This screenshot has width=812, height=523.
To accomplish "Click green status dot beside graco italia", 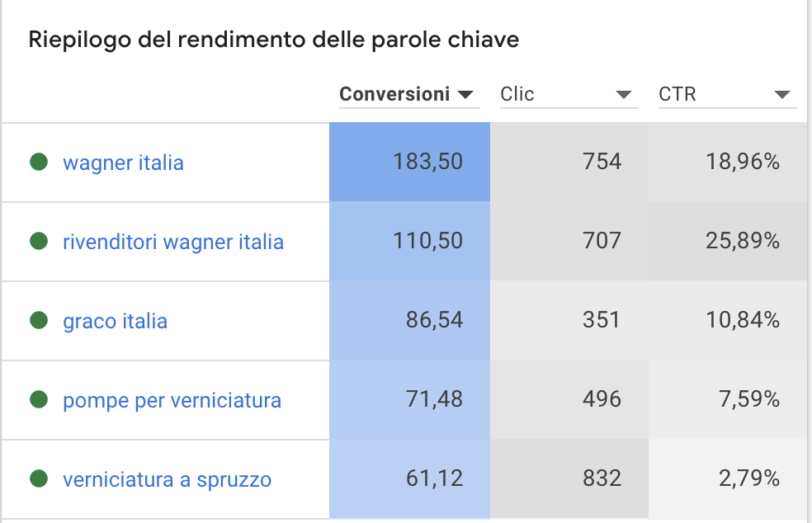I will pos(39,320).
